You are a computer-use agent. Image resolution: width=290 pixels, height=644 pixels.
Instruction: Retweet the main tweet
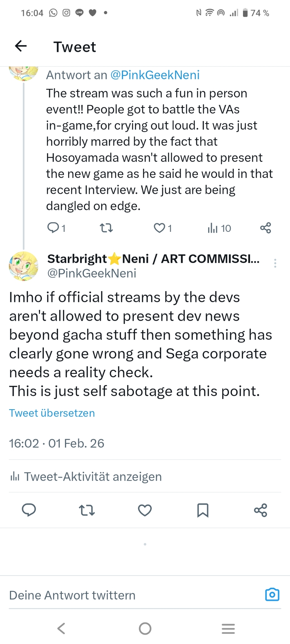pyautogui.click(x=87, y=510)
